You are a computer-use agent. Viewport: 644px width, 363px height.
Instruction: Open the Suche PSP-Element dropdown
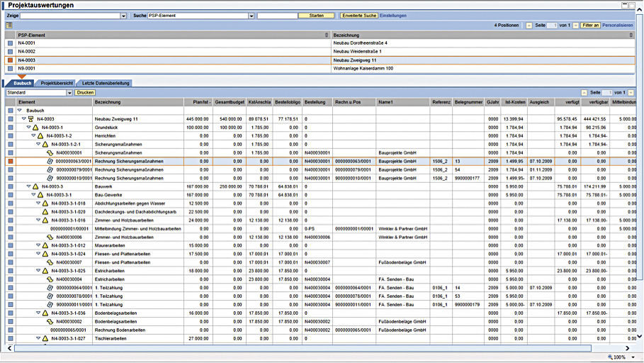(250, 15)
